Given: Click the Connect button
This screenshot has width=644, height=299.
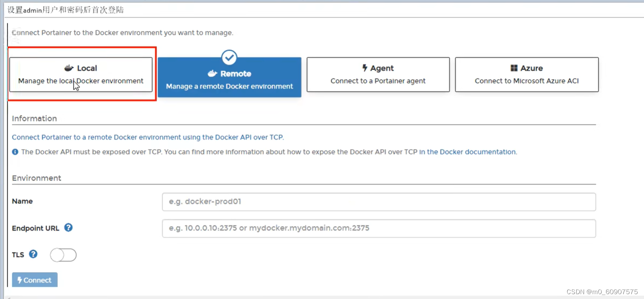Looking at the screenshot, I should pyautogui.click(x=35, y=280).
